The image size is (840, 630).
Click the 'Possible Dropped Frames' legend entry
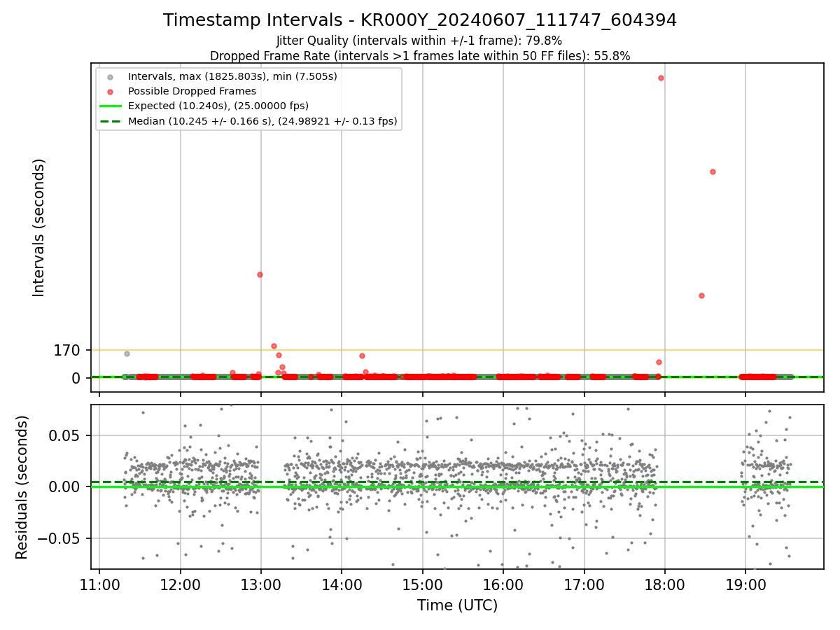[192, 91]
